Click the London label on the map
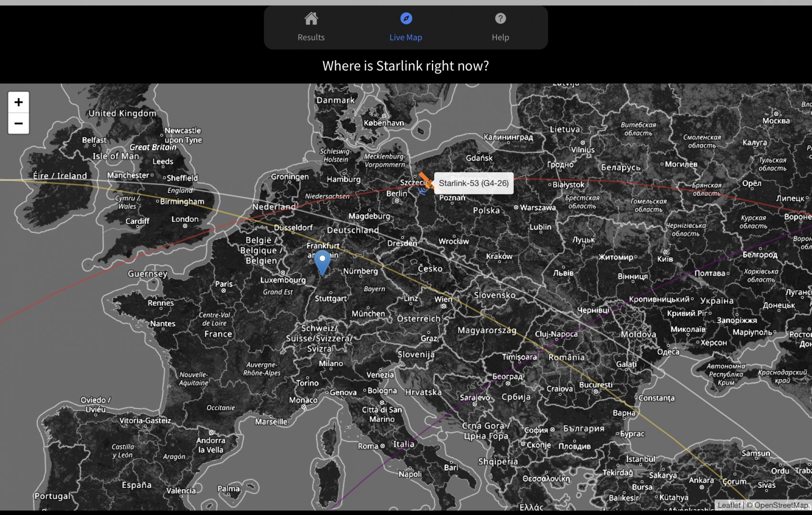812x515 pixels. pos(185,219)
